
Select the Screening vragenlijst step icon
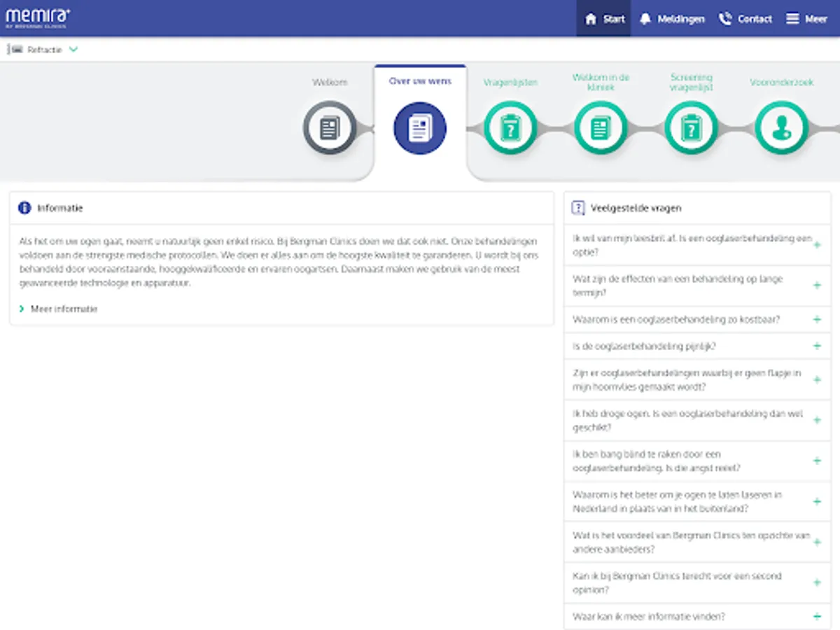(691, 127)
